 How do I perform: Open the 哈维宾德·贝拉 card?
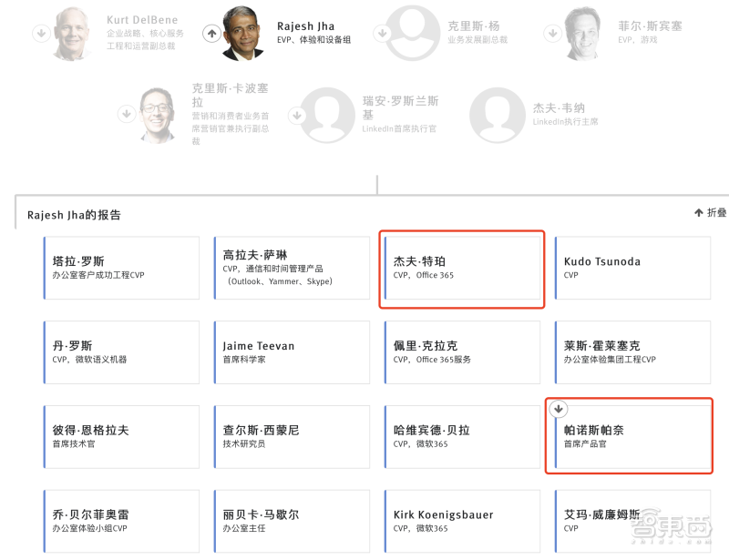[462, 437]
